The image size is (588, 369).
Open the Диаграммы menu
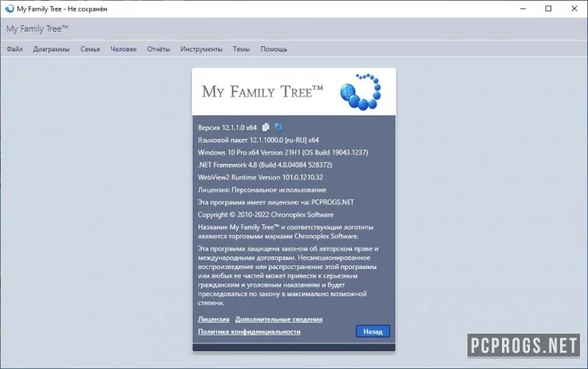[51, 49]
